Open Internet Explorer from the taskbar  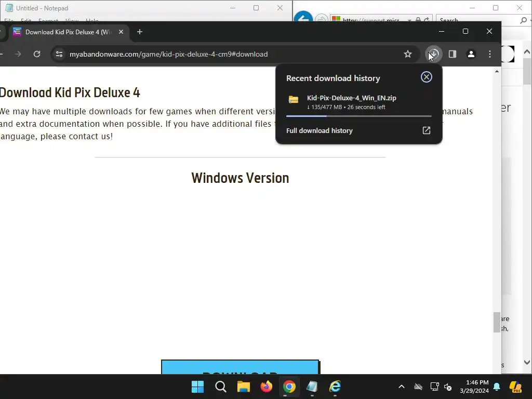(x=335, y=387)
